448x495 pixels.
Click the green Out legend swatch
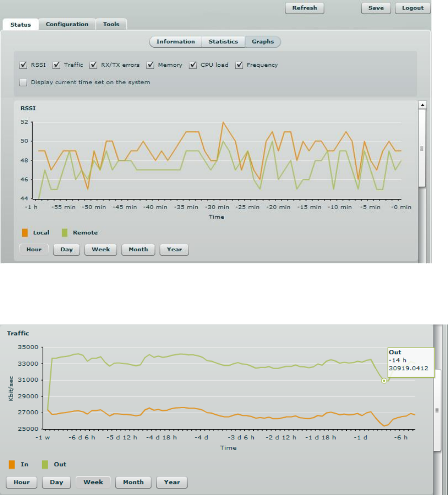pyautogui.click(x=45, y=464)
